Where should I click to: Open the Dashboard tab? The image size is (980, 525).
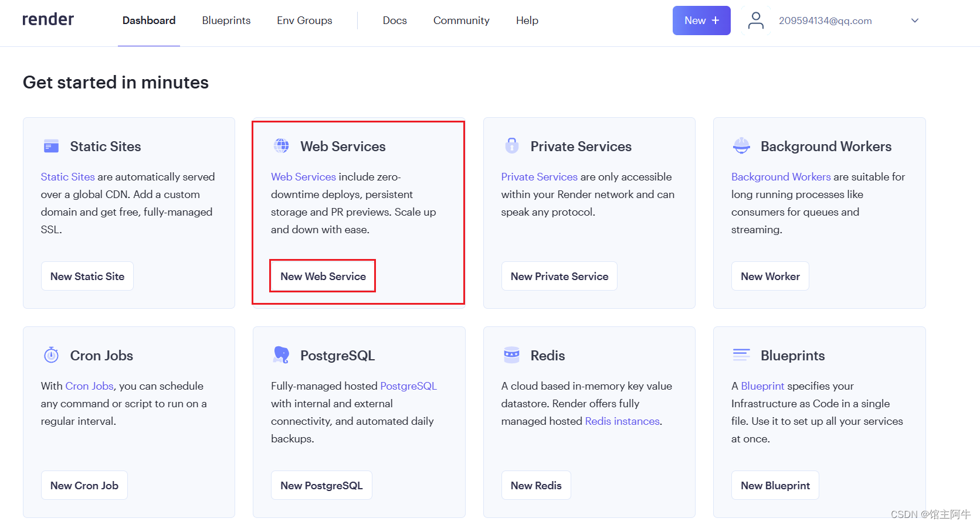[149, 21]
